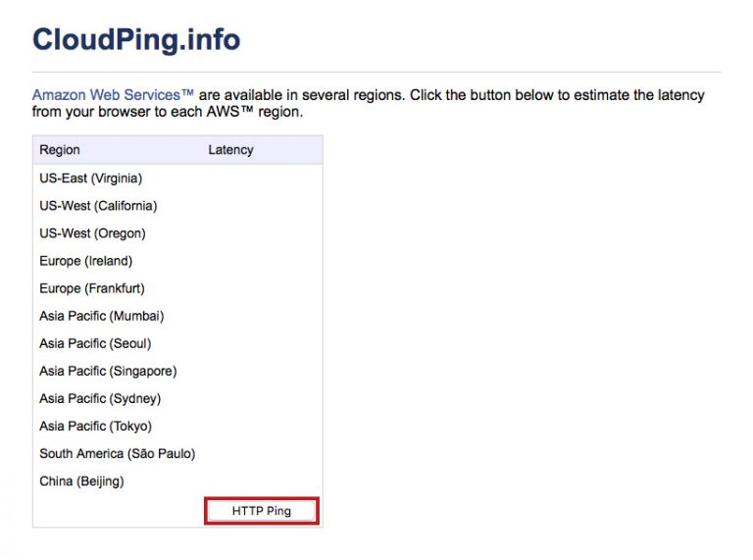Select the US-West (California) region name

click(x=98, y=206)
